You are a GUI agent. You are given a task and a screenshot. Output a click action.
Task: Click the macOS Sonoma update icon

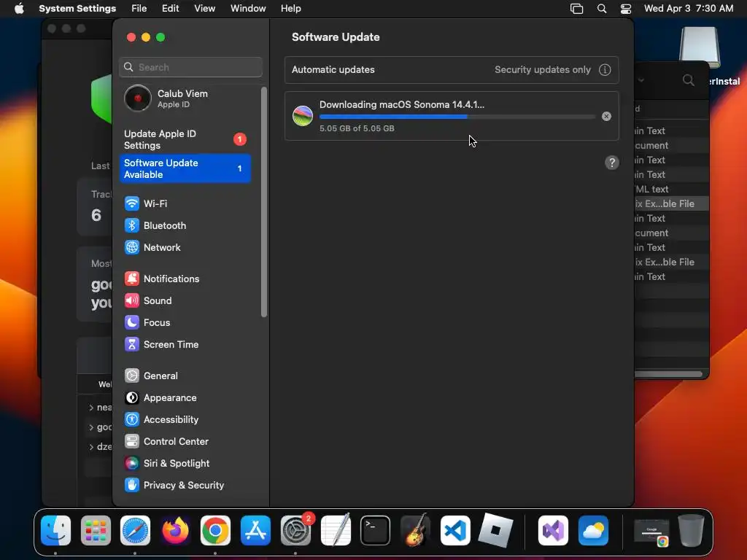pyautogui.click(x=303, y=116)
